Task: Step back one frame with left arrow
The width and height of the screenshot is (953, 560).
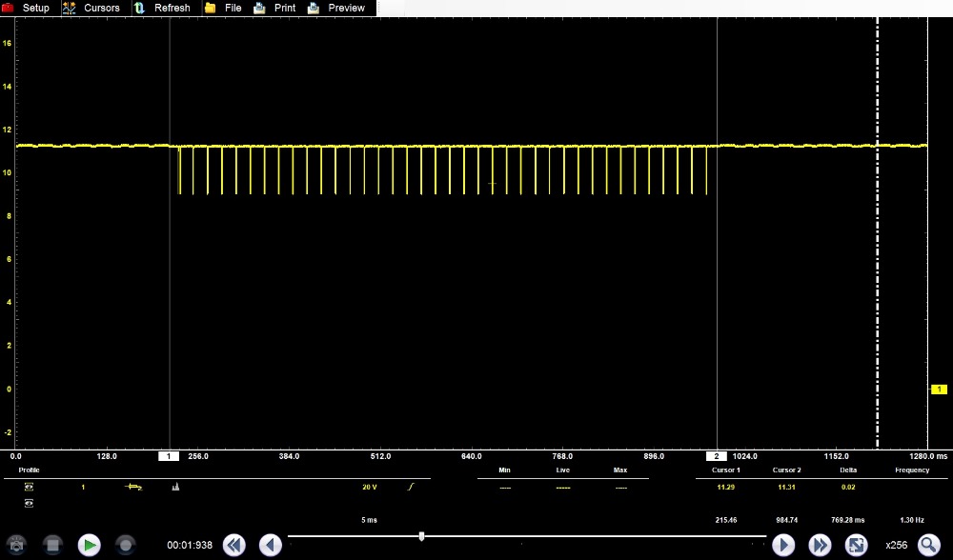Action: [x=271, y=545]
